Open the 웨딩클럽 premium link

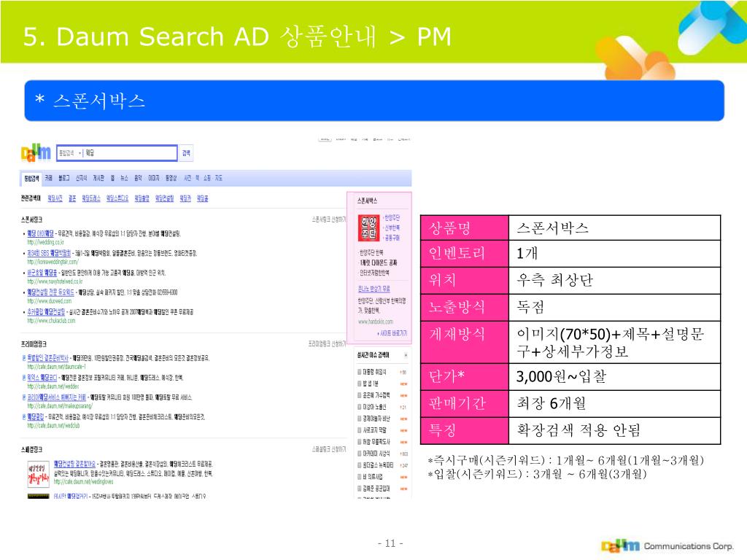pyautogui.click(x=35, y=417)
